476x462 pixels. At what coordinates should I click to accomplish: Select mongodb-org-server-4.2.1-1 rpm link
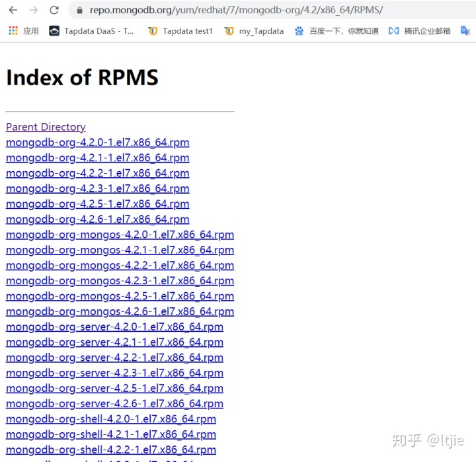114,342
